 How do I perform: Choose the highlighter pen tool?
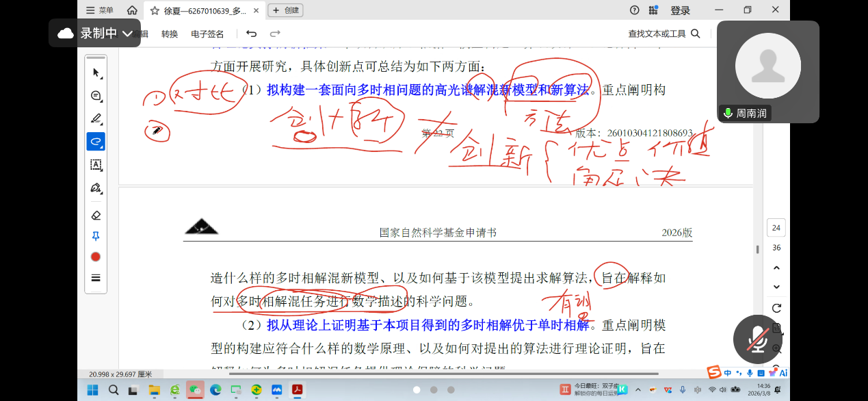(x=96, y=118)
